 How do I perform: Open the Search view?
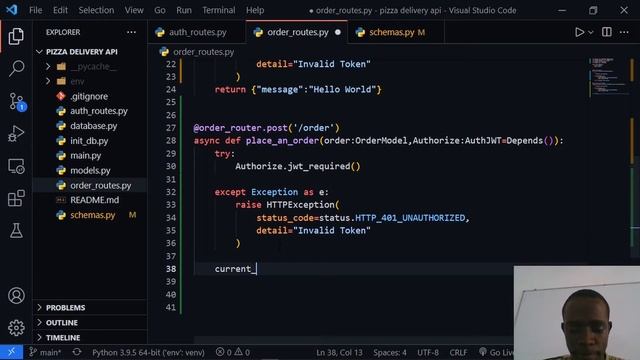[x=16, y=68]
